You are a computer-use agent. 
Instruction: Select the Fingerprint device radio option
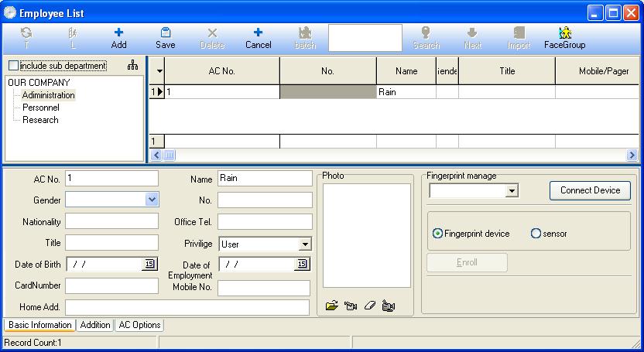[437, 234]
